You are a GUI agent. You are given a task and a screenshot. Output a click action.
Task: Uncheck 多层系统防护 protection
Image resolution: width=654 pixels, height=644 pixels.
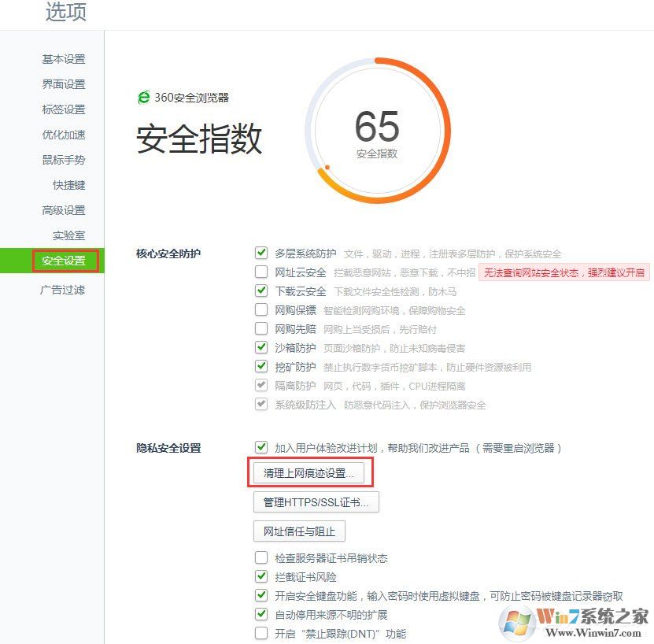click(x=260, y=253)
